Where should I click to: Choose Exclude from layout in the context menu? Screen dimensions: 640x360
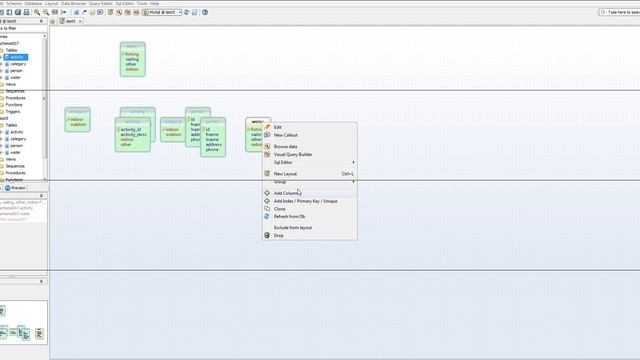[x=310, y=228]
